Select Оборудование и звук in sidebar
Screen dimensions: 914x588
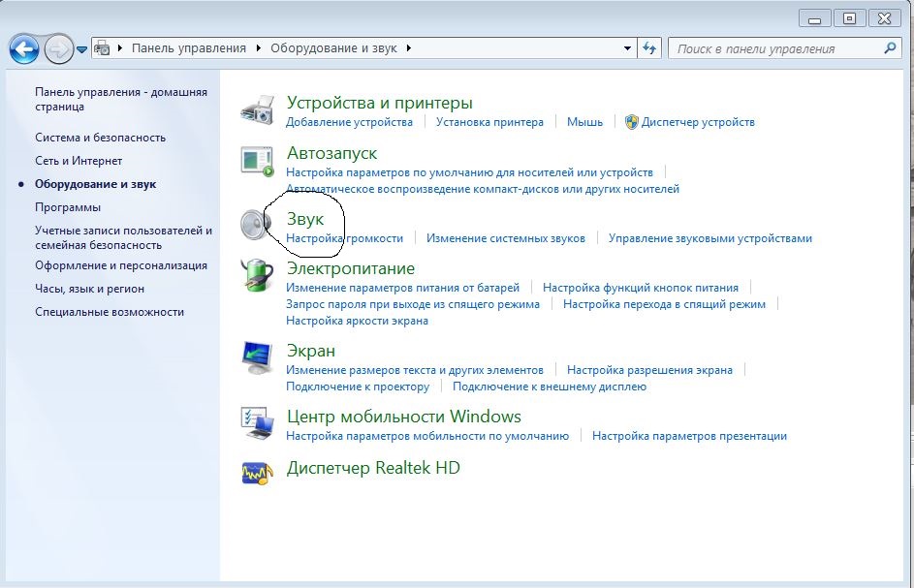click(x=96, y=184)
